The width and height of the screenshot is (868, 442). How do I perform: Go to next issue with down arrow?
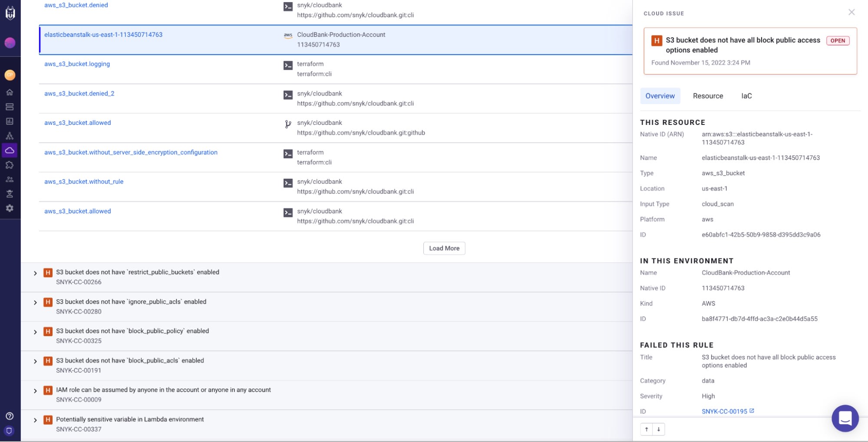(659, 429)
